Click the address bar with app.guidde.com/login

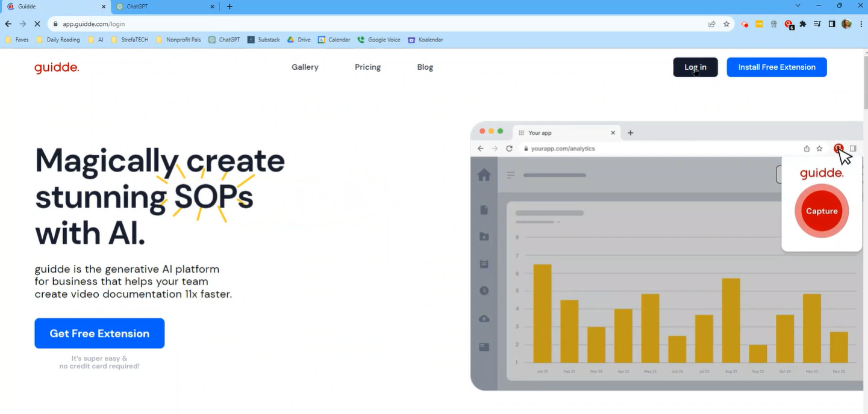379,24
